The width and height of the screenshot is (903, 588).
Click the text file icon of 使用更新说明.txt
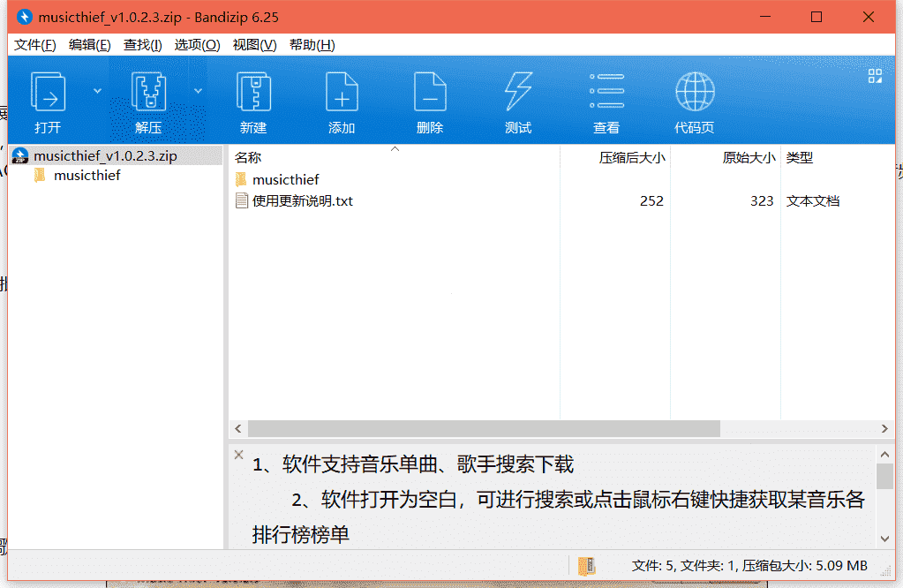coord(242,201)
